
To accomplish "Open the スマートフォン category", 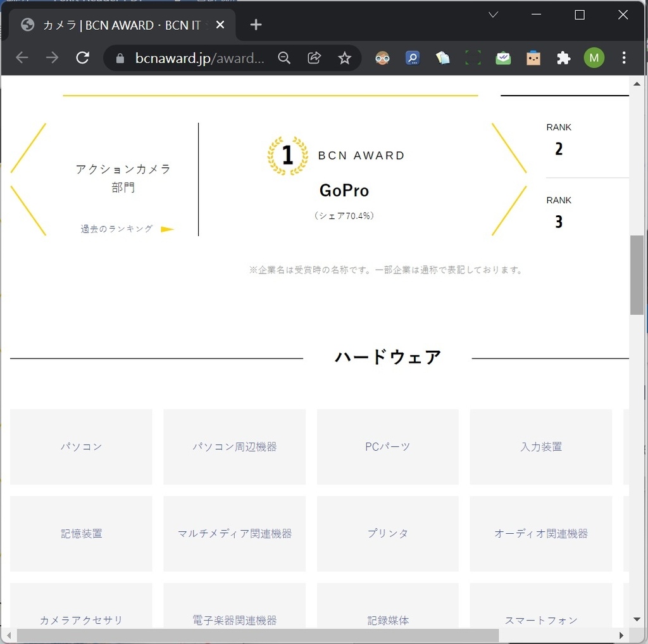I will pyautogui.click(x=541, y=605).
